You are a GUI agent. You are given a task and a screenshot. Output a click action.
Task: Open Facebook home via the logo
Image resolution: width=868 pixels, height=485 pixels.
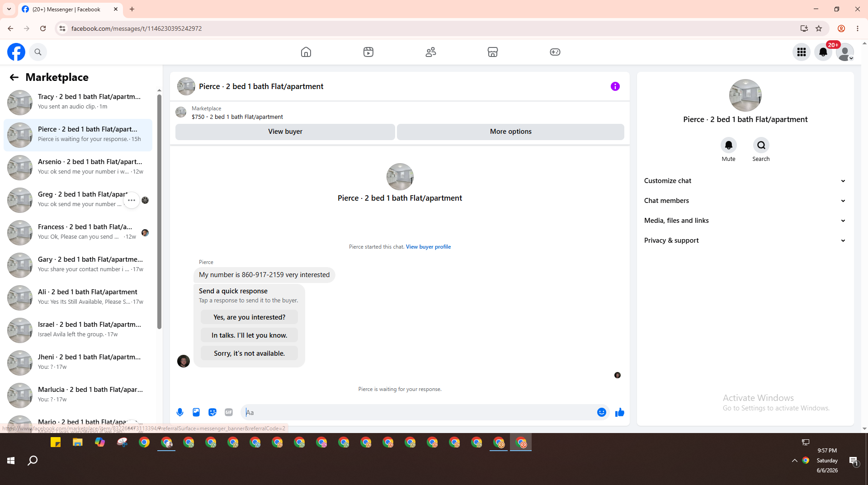pos(16,52)
